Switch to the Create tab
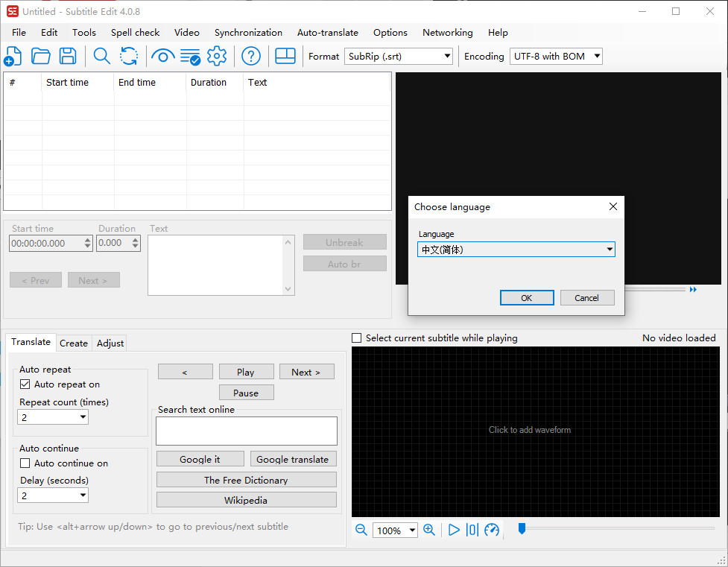This screenshot has height=567, width=728. pos(74,343)
